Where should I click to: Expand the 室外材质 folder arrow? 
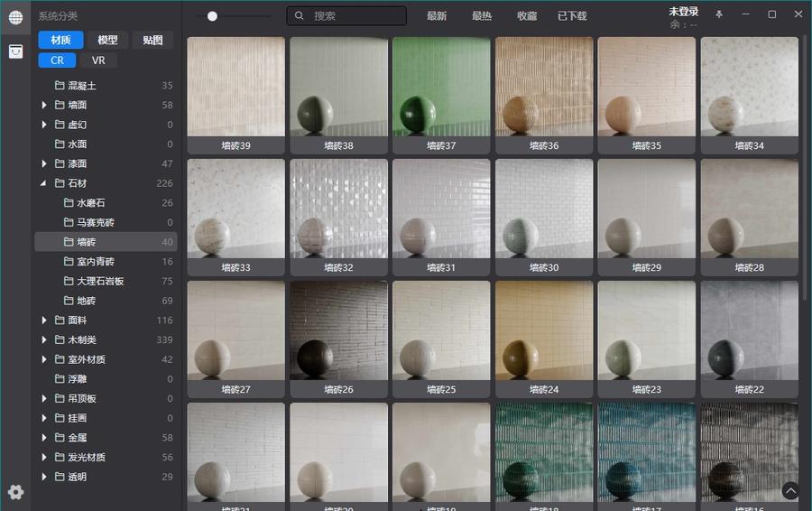coord(44,359)
